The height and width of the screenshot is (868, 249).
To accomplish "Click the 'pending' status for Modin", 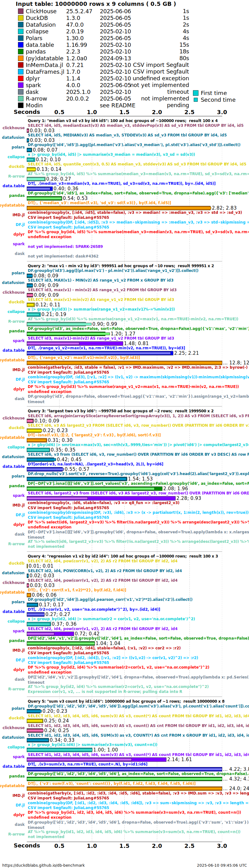I will [x=178, y=105].
